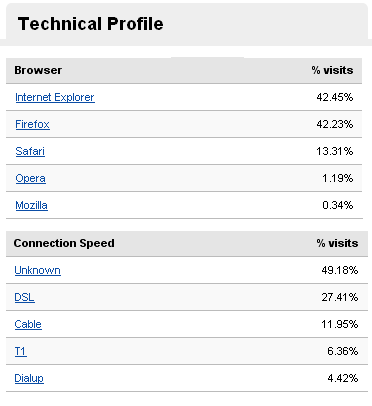Image resolution: width=372 pixels, height=406 pixels.
Task: Select the 13.31% Safari visits value
Action: click(335, 151)
